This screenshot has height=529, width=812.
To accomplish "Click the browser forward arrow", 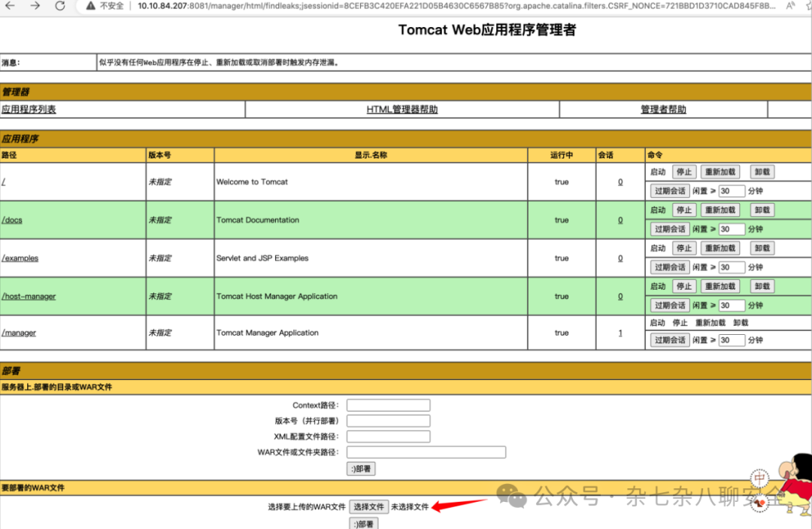I will coord(35,6).
